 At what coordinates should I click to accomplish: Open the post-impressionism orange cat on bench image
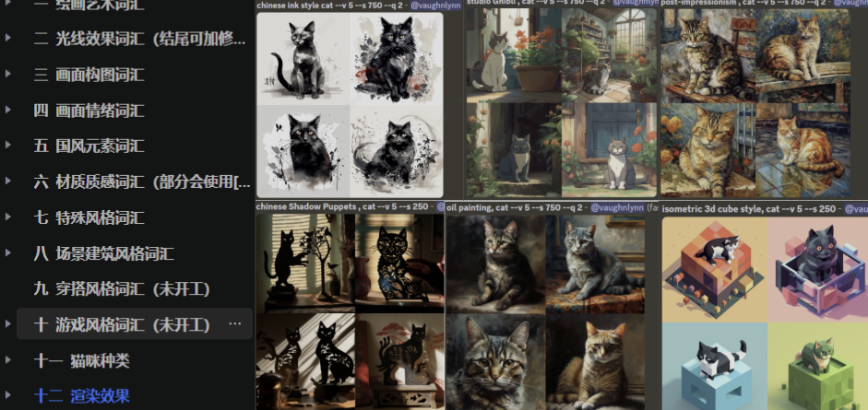(803, 55)
